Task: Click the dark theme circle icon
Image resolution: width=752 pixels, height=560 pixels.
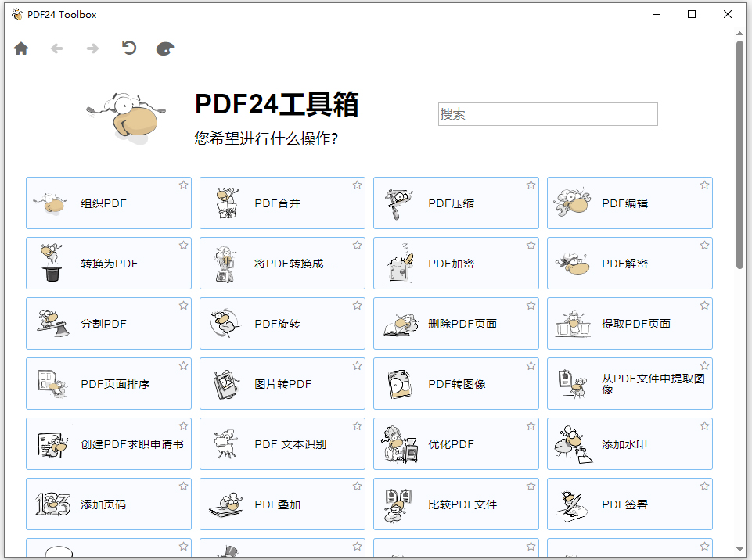Action: [x=164, y=48]
